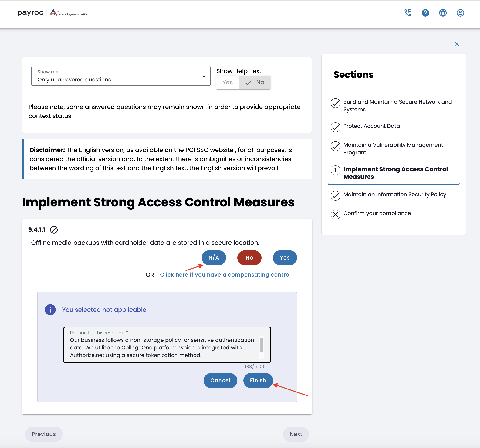Go to Protect Account Data section
Viewport: 480px width, 448px height.
[x=371, y=126]
